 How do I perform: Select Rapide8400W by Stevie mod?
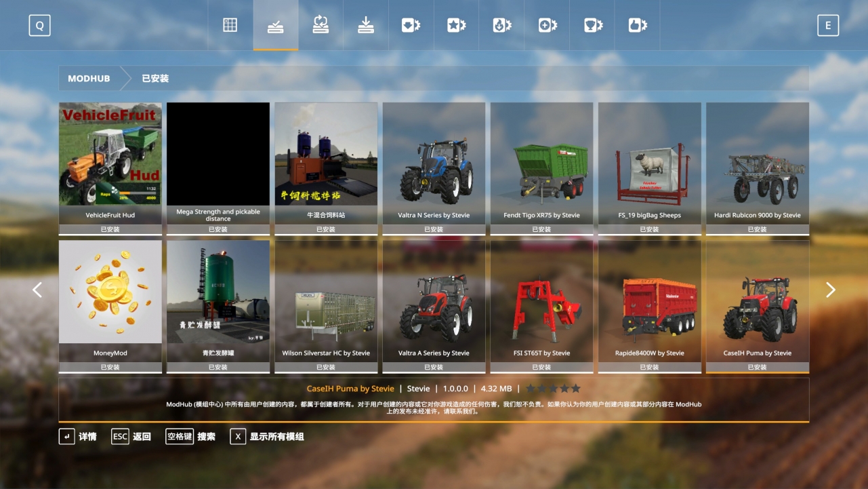point(649,306)
